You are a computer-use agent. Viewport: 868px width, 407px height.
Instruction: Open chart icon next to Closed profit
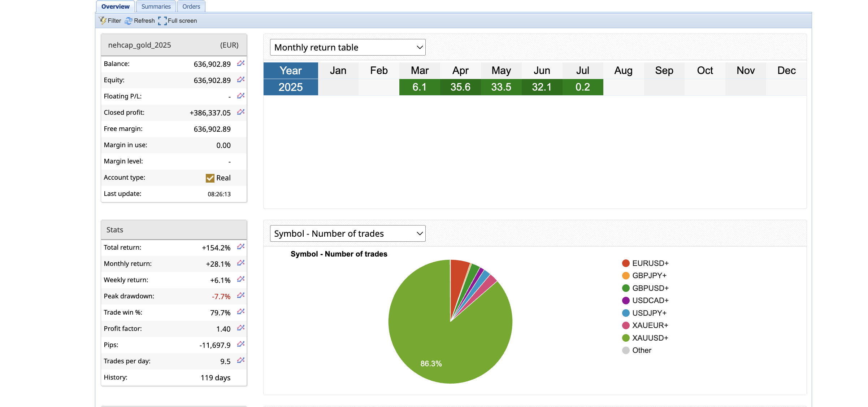click(241, 112)
